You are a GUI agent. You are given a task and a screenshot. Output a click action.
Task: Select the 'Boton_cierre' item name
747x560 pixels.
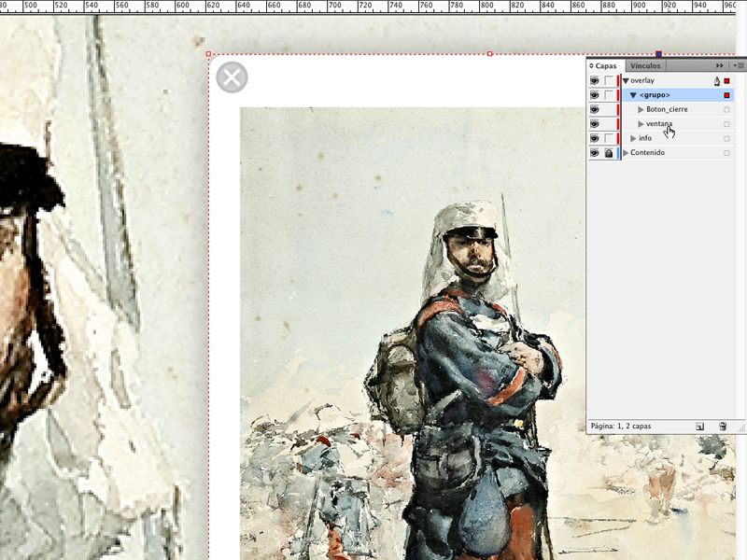[x=667, y=109]
